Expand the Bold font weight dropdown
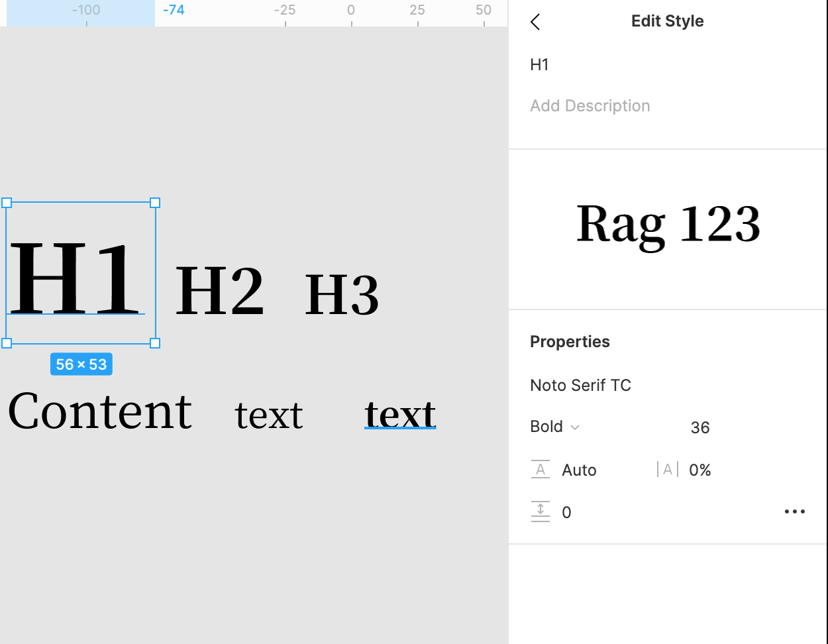The image size is (828, 644). click(555, 427)
